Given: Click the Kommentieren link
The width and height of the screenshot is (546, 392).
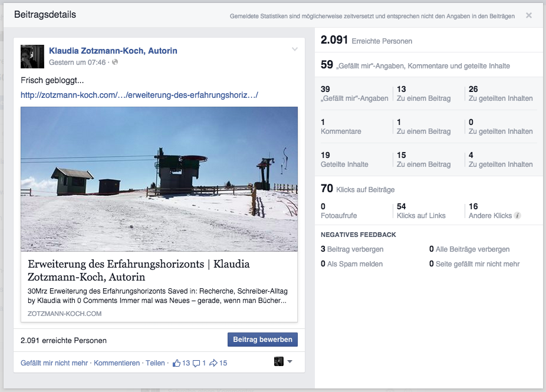Looking at the screenshot, I should (x=117, y=363).
